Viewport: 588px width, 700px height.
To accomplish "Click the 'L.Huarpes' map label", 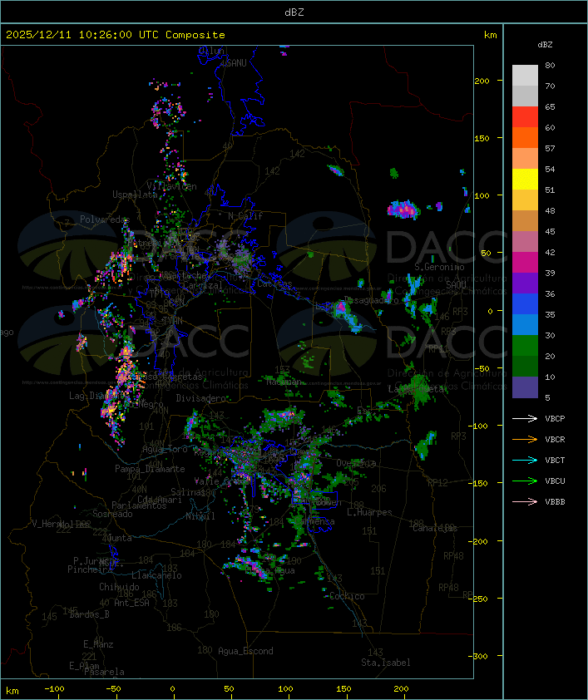I will [x=369, y=512].
